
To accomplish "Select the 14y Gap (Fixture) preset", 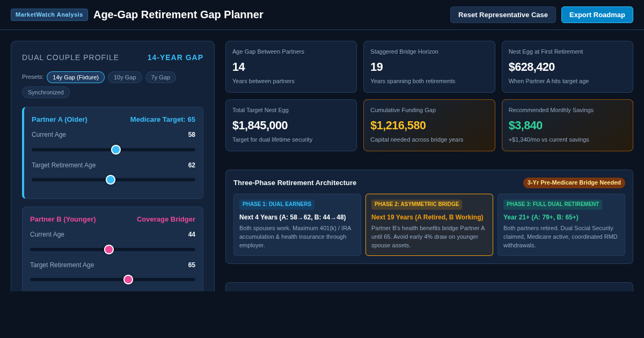I will 76,77.
